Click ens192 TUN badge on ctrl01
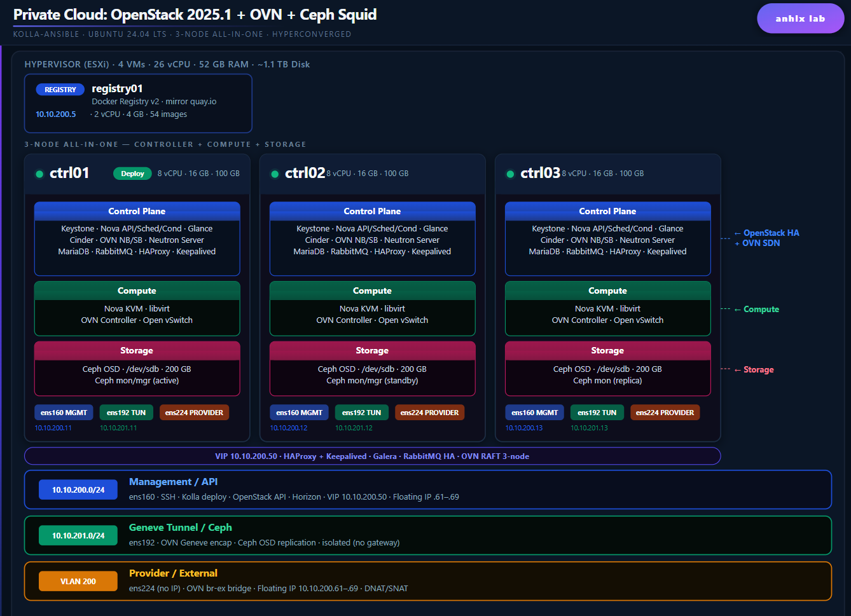The image size is (851, 616). [x=126, y=413]
